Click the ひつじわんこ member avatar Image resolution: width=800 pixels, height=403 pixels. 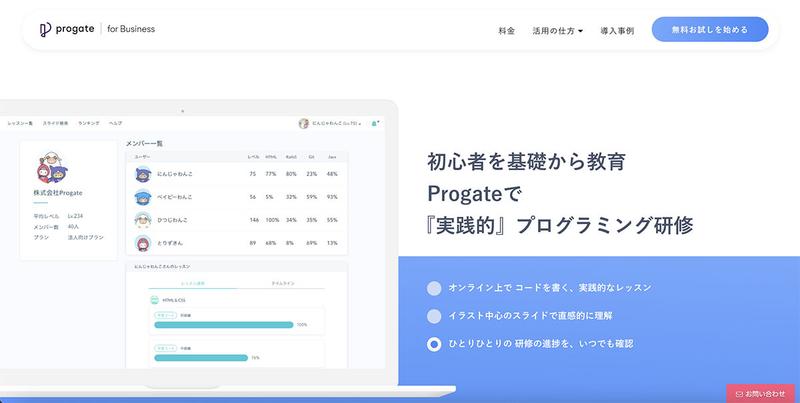[143, 220]
